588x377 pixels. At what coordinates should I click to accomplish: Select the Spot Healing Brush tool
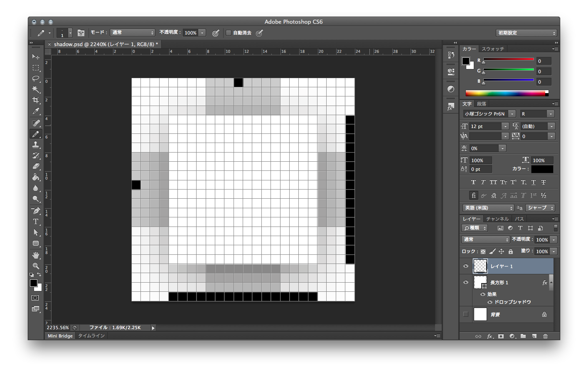(x=36, y=123)
